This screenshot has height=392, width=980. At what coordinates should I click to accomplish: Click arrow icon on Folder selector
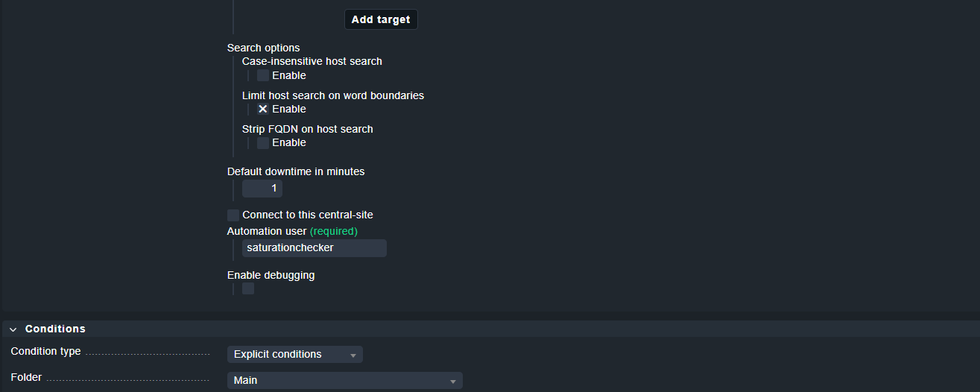tap(452, 381)
